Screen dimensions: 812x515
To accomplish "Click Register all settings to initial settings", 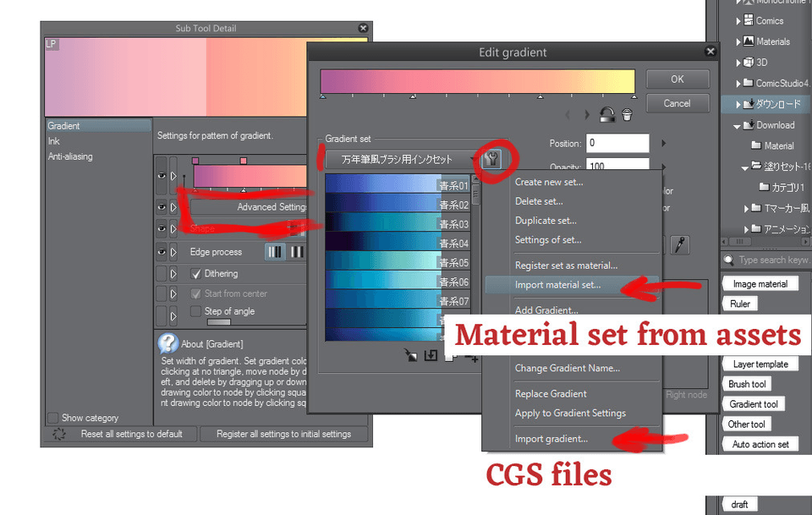I will tap(284, 435).
